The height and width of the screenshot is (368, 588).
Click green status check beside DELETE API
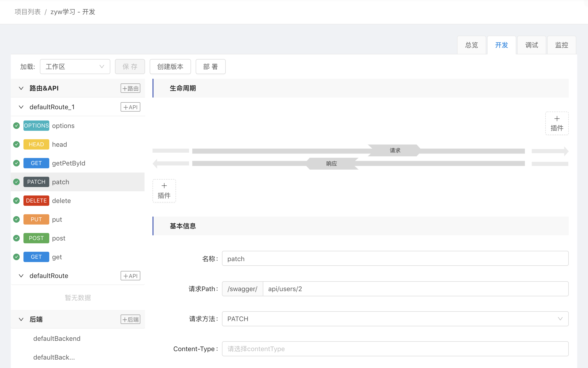coord(16,201)
